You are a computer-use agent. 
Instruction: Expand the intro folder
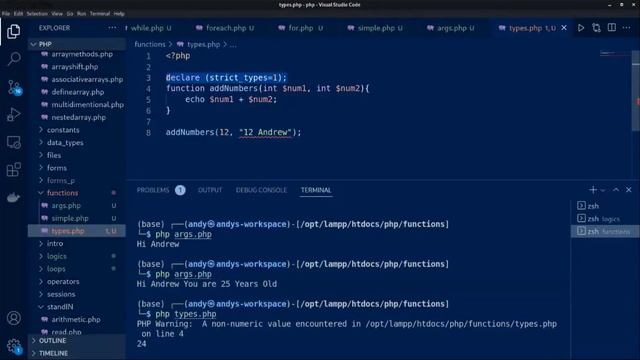click(x=77, y=243)
